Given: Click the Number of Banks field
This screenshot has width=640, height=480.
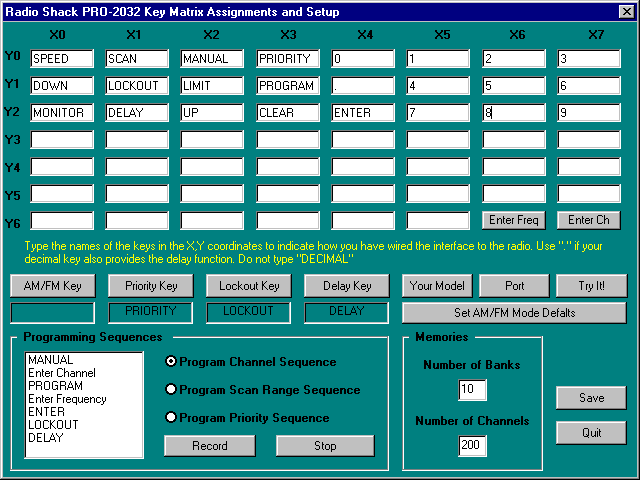Looking at the screenshot, I should [x=472, y=389].
